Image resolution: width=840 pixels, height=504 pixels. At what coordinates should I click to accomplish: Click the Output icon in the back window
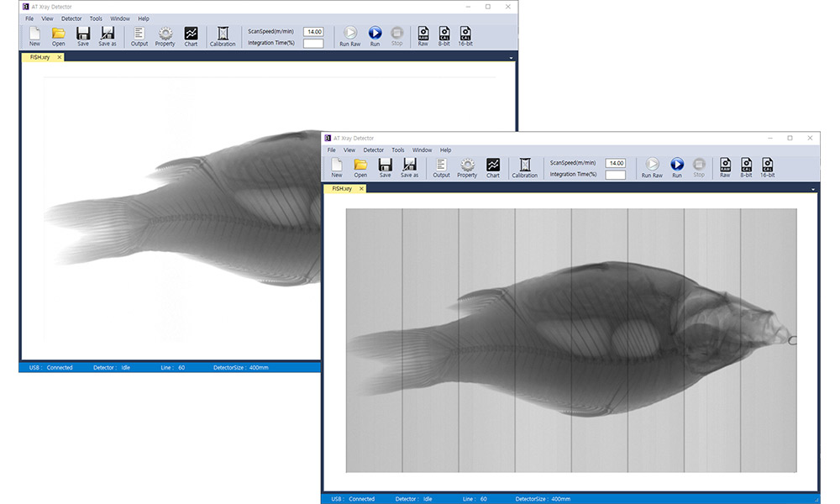139,34
